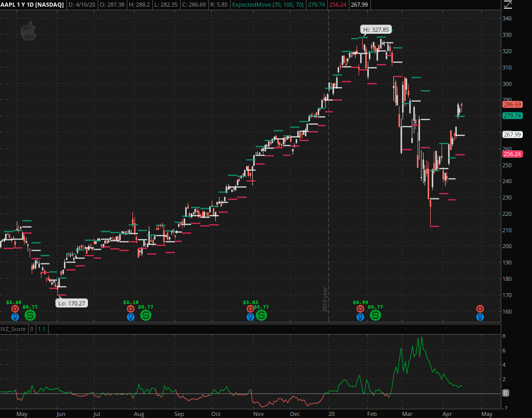Click red 256.24 value in the header
This screenshot has width=532, height=418.
pos(338,5)
